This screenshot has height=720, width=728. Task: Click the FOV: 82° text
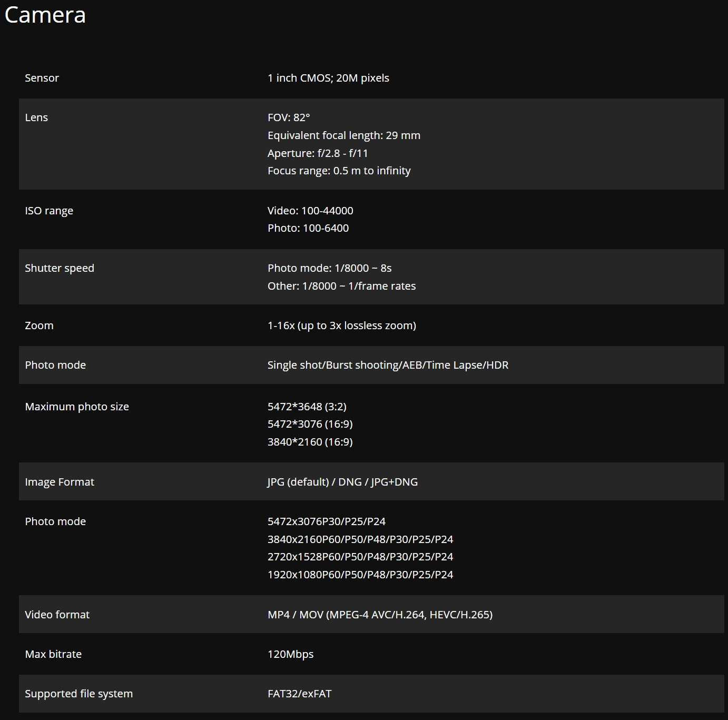289,117
